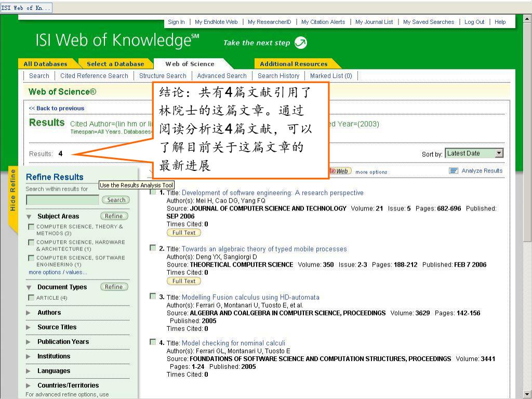Click the 'more options' output link
Screen dimensions: 532x399
371,172
